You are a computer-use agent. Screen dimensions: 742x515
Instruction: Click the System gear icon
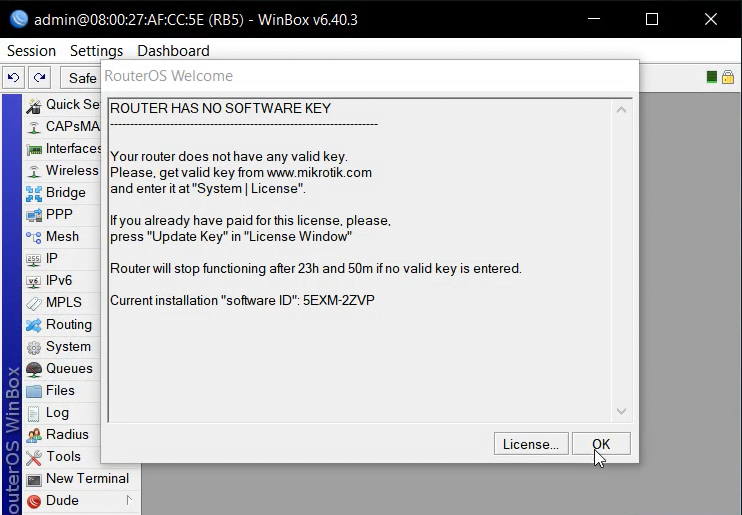34,347
